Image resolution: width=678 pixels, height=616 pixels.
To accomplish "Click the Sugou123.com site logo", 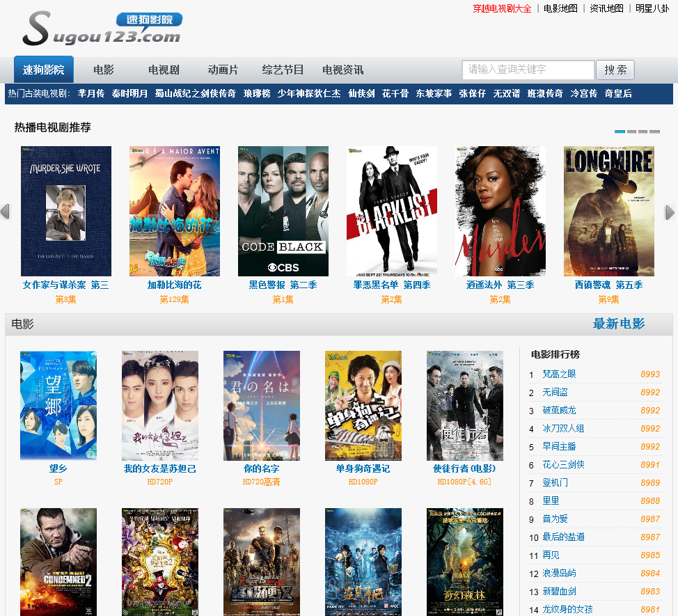I will tap(102, 29).
